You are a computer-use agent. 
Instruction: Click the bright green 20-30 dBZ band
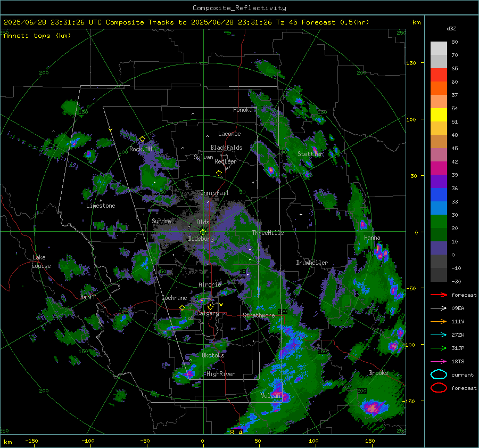439,222
